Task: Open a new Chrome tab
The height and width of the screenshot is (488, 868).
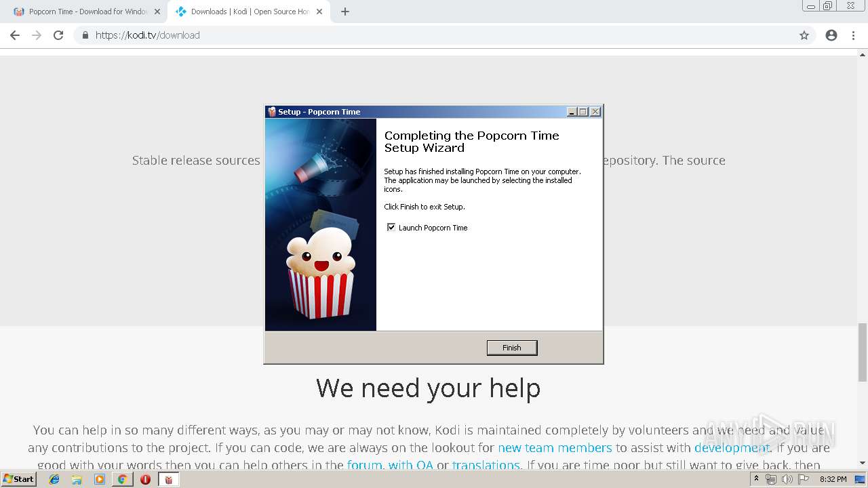Action: (x=345, y=12)
